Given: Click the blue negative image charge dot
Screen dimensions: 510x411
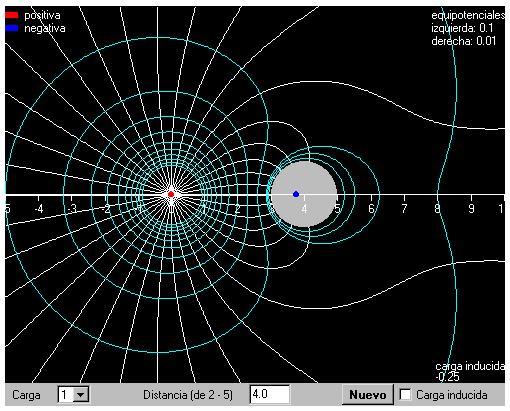Looking at the screenshot, I should pyautogui.click(x=296, y=194).
